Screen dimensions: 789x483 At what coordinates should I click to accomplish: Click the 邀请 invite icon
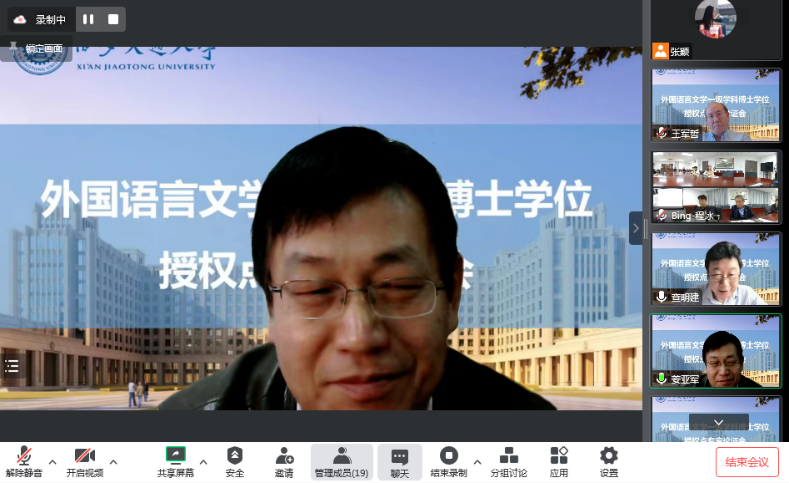pos(284,457)
